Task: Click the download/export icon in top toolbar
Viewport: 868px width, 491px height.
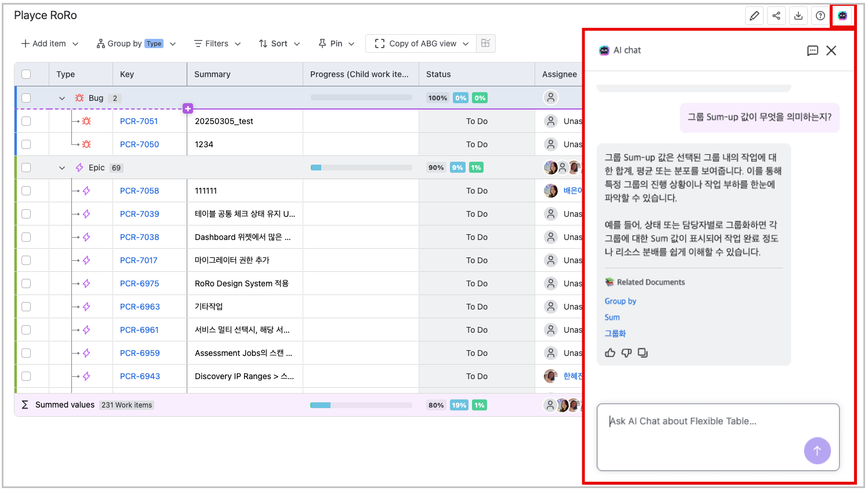Action: [x=798, y=15]
